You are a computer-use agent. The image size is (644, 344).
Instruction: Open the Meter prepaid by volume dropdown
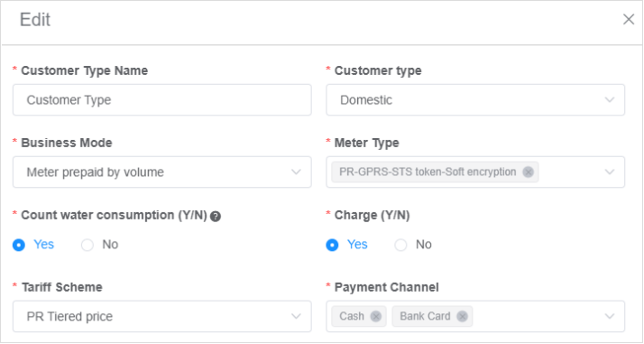click(x=162, y=172)
